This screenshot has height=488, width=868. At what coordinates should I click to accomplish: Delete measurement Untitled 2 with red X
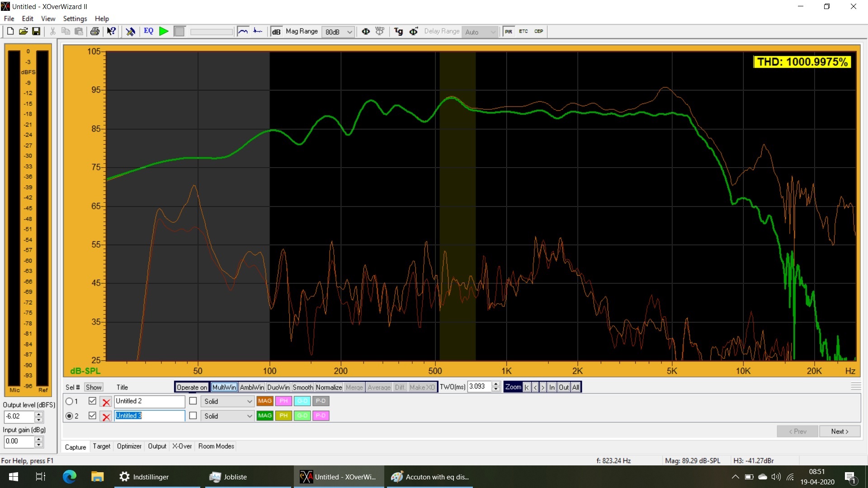(x=106, y=402)
